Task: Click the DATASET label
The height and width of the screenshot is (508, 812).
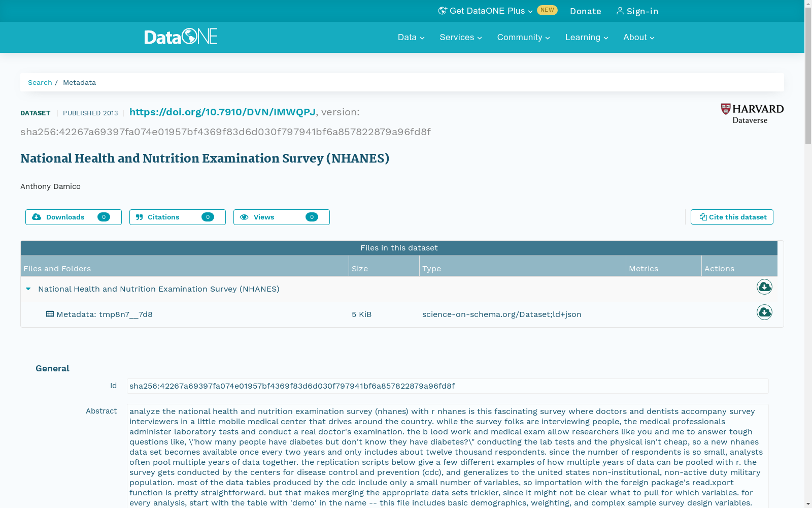Action: tap(36, 113)
